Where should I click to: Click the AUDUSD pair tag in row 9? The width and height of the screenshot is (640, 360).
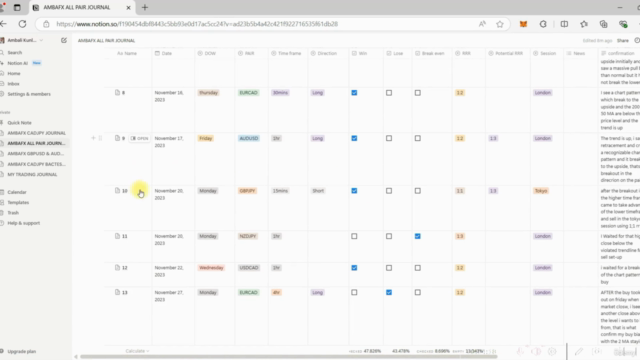tap(249, 138)
